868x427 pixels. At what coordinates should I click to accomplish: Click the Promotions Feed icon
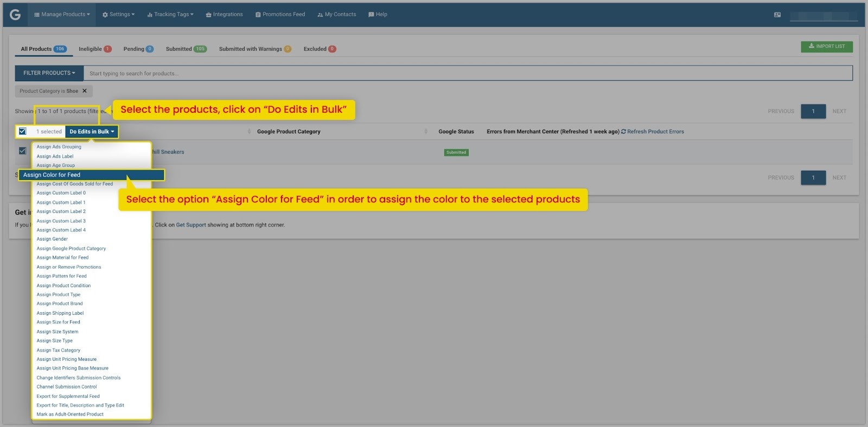tap(258, 15)
